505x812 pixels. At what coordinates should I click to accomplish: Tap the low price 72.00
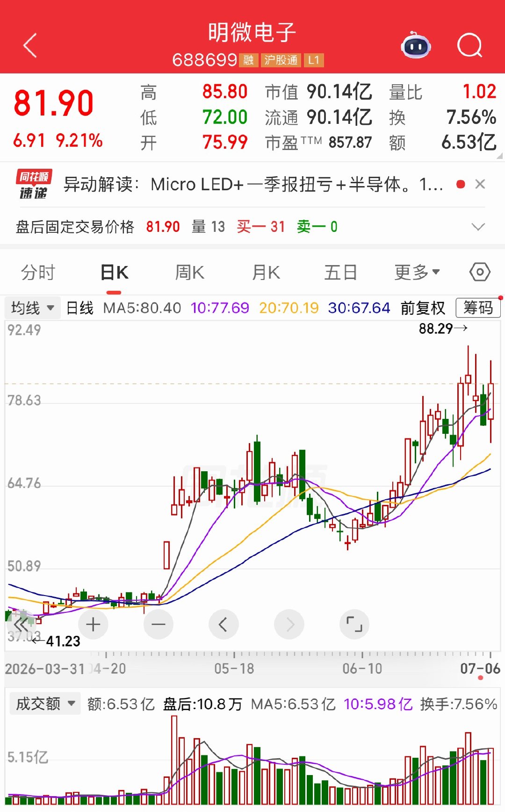point(225,117)
